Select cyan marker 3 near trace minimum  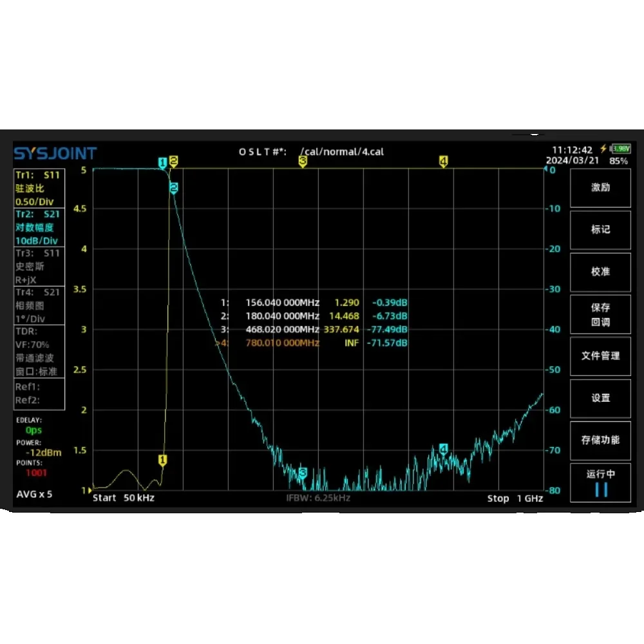(303, 473)
